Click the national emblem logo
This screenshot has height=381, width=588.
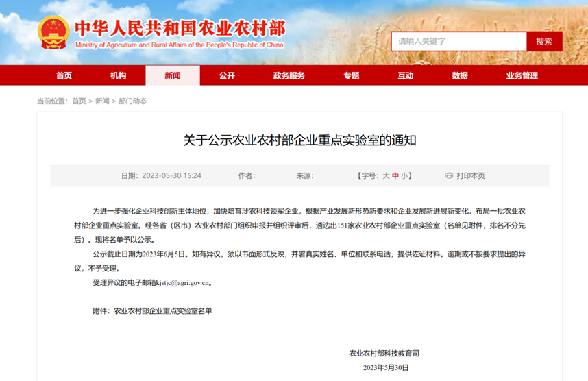(53, 32)
